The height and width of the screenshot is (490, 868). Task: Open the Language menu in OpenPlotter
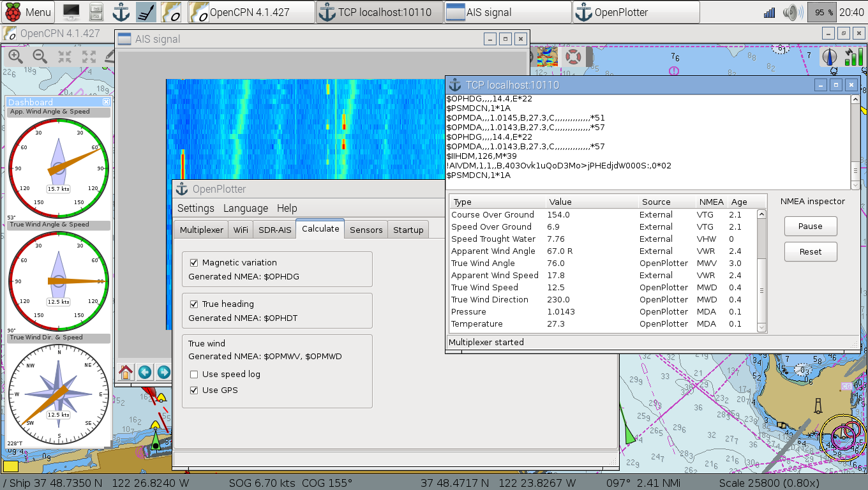(246, 208)
